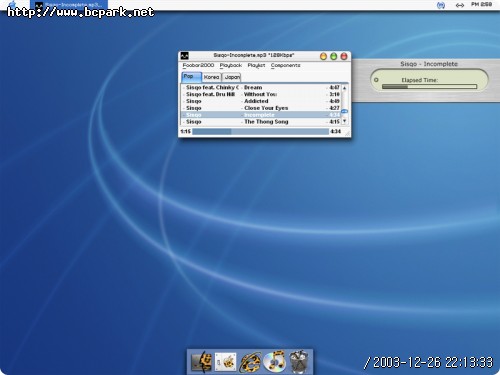This screenshot has width=500, height=375.
Task: Open the Finder leopard icon in dock
Action: point(202,362)
